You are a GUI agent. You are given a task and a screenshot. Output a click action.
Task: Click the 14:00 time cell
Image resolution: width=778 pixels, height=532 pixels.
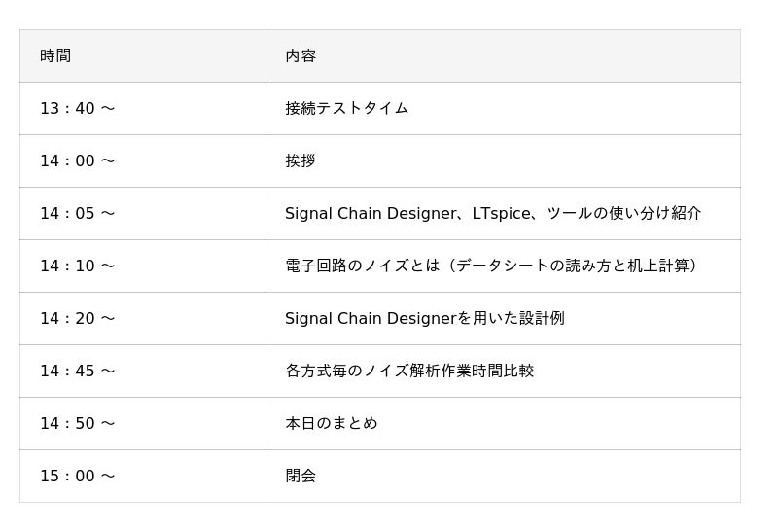pos(142,160)
